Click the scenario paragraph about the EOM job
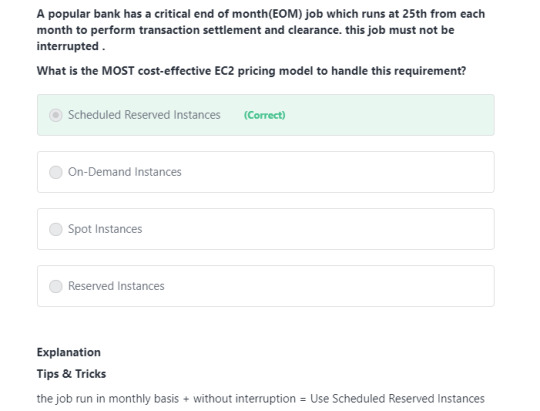Image resolution: width=540 pixels, height=411 pixels. coord(261,30)
